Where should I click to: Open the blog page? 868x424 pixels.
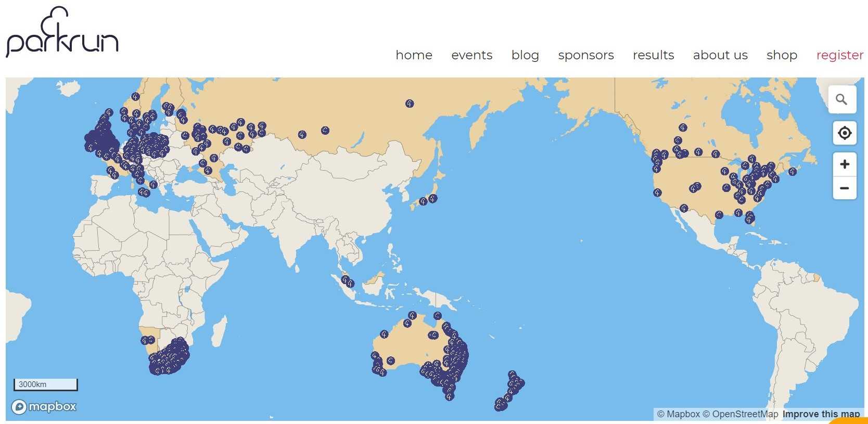pyautogui.click(x=525, y=55)
